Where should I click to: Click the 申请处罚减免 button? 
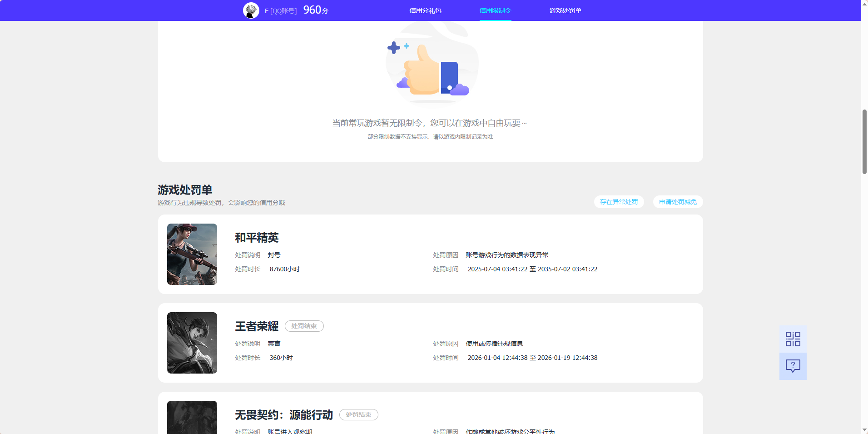coord(678,202)
